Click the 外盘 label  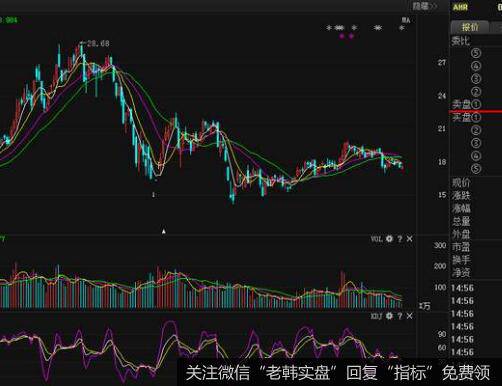click(461, 234)
